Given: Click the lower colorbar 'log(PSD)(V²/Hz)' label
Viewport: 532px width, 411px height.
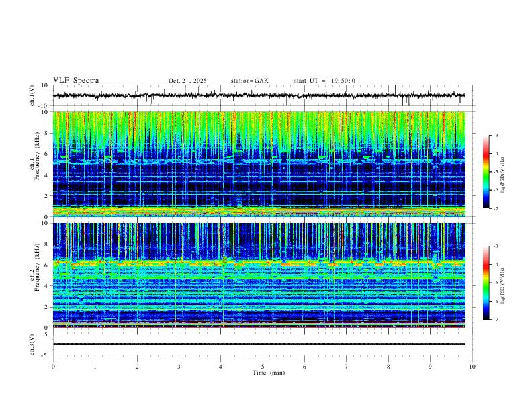Looking at the screenshot, I should coord(503,285).
